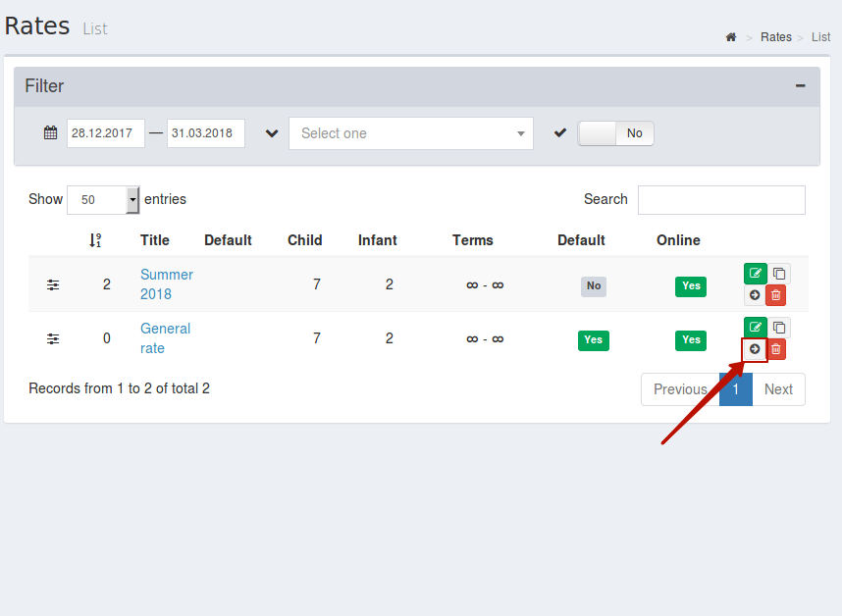This screenshot has height=616, width=842.
Task: Click the arrow circle icon for General rate
Action: click(x=755, y=349)
